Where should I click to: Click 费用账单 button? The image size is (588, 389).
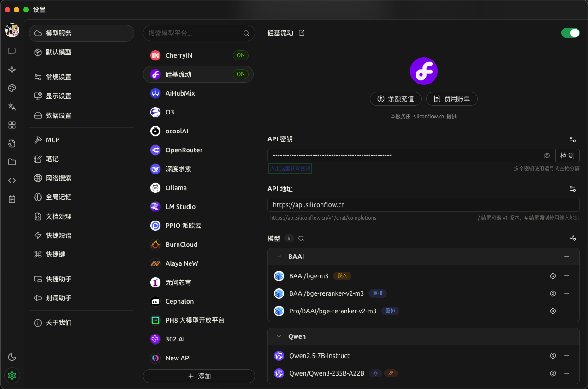coord(451,99)
